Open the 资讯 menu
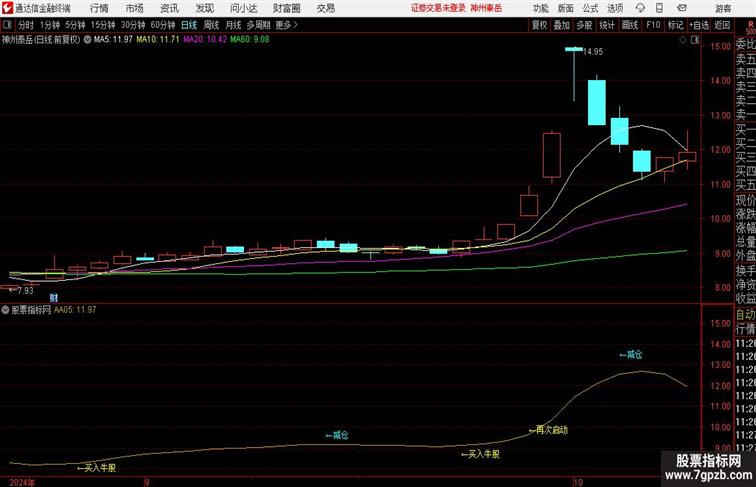Image resolution: width=756 pixels, height=487 pixels. pyautogui.click(x=169, y=8)
